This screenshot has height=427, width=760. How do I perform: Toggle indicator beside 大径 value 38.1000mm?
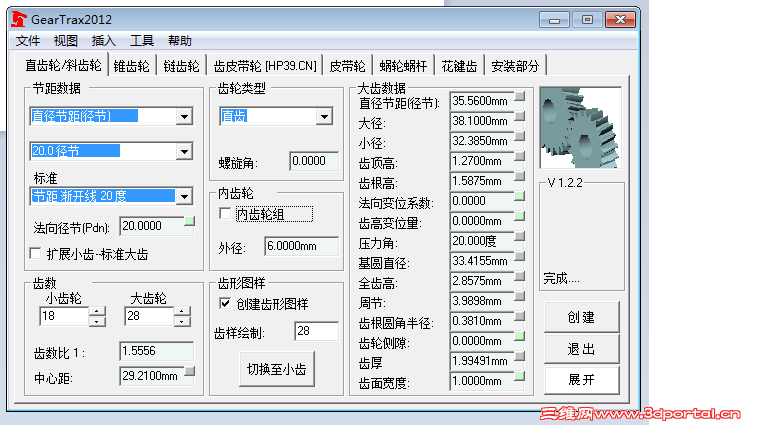[x=520, y=116]
